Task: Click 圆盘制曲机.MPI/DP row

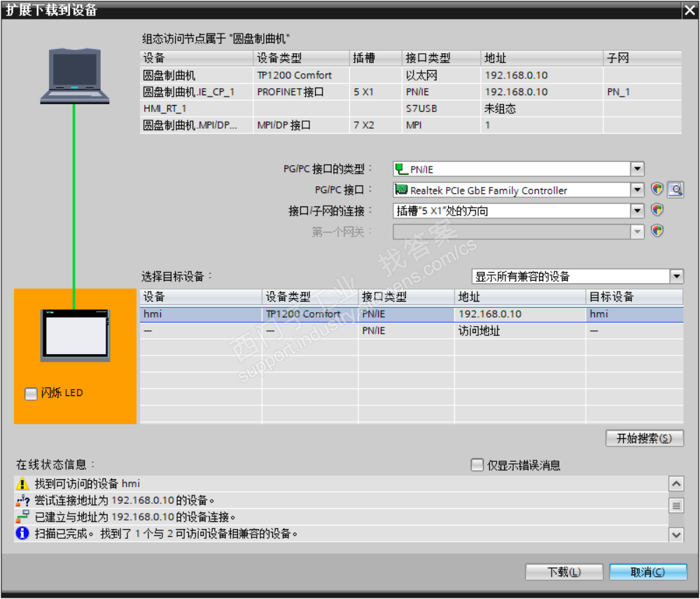Action: point(410,125)
